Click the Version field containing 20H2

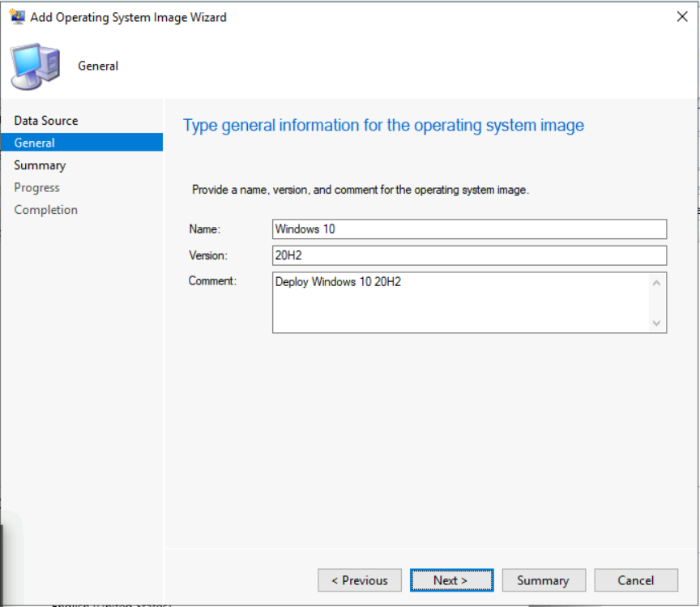tap(469, 256)
